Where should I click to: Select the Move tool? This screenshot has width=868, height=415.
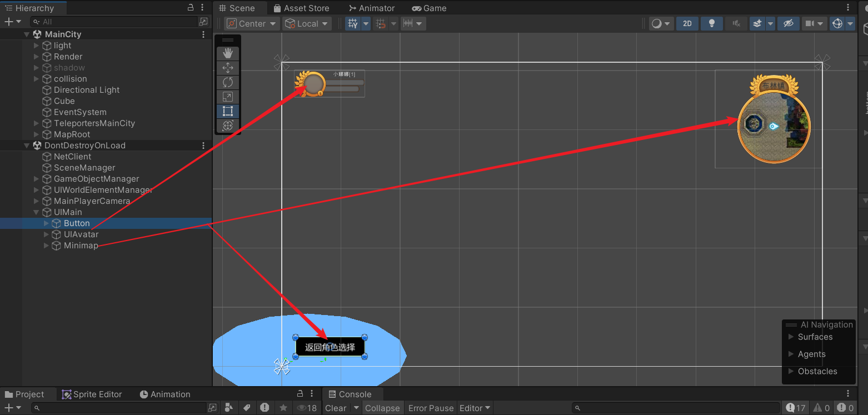[x=227, y=68]
